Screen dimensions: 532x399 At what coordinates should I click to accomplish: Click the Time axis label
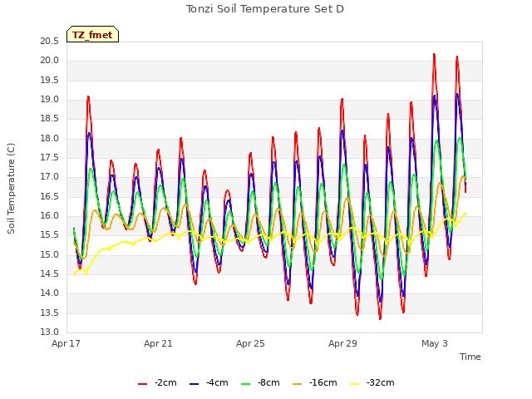click(470, 357)
